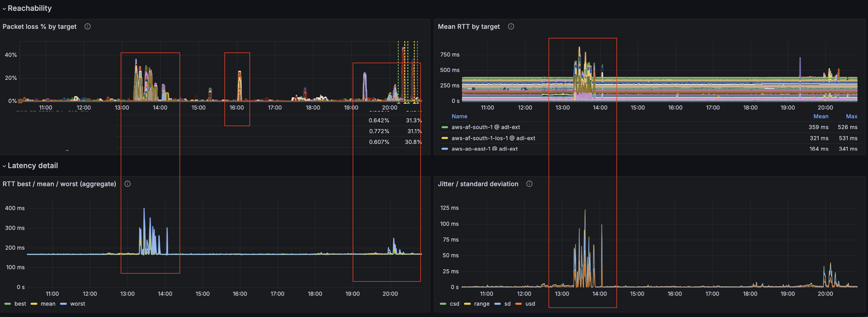Select aws-af-south-1-los-1 @ adl-ext legend row
The image size is (868, 317).
(493, 138)
